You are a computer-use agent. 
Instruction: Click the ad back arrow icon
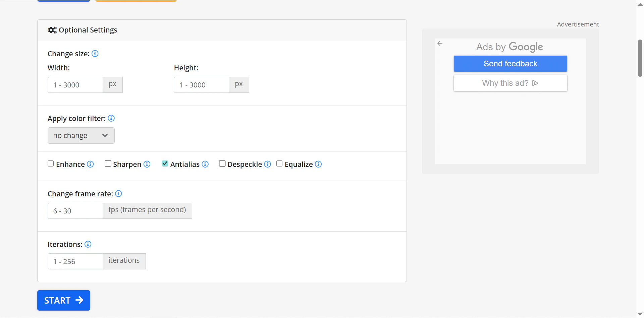coord(440,44)
